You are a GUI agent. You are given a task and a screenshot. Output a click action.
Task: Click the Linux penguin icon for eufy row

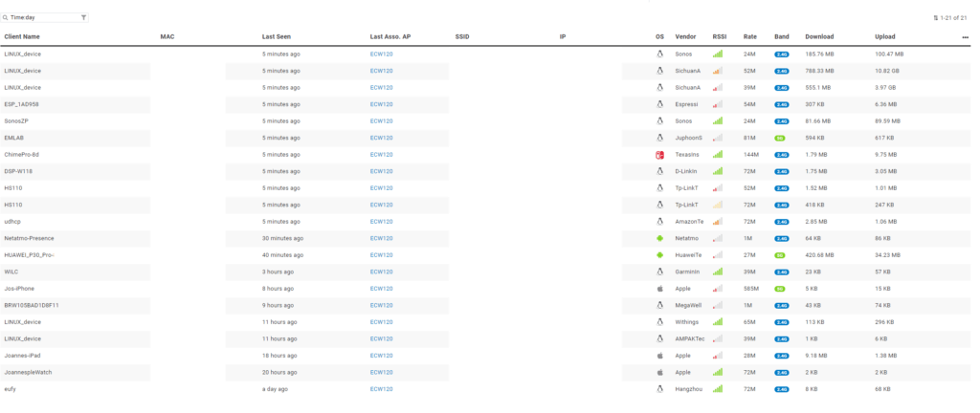[x=659, y=389]
